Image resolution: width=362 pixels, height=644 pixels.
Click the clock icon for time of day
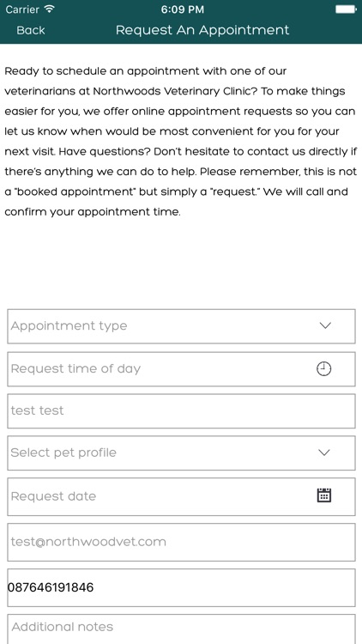pyautogui.click(x=324, y=368)
